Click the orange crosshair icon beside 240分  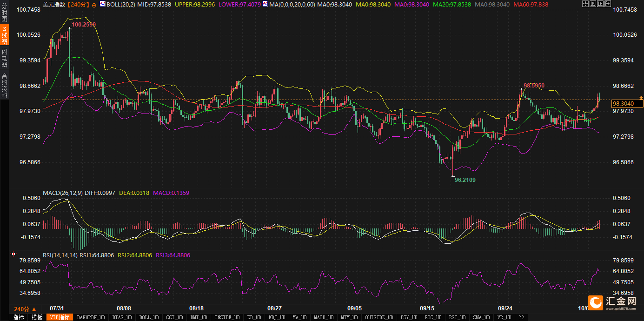94,5
